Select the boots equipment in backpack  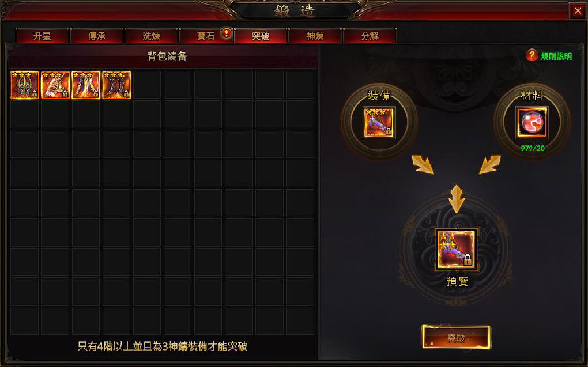[117, 85]
